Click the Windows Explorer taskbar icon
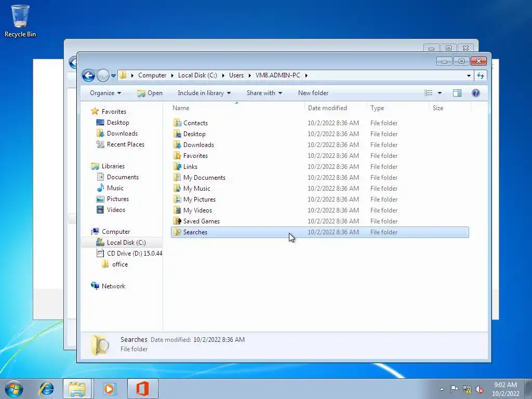 [x=77, y=389]
